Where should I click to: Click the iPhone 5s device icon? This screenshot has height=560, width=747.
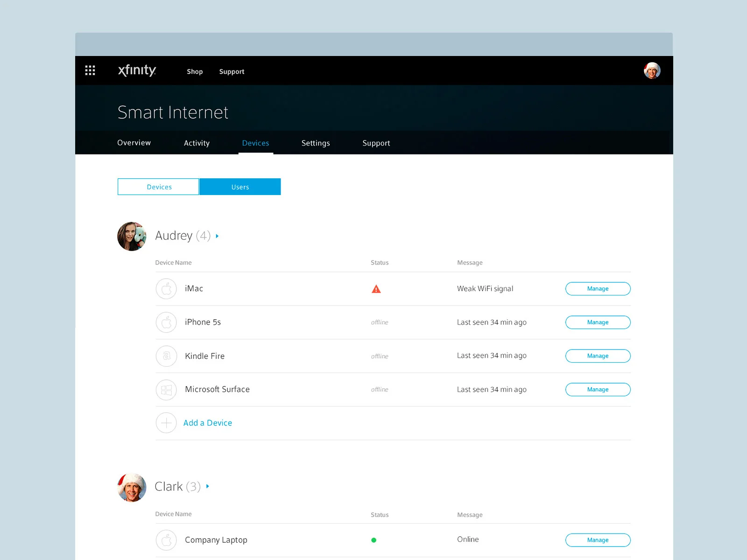[x=166, y=322]
